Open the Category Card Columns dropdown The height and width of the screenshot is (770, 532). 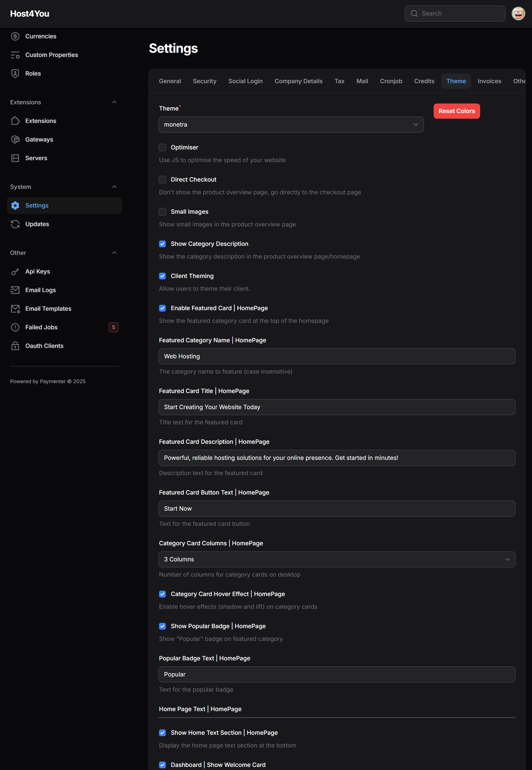(337, 559)
